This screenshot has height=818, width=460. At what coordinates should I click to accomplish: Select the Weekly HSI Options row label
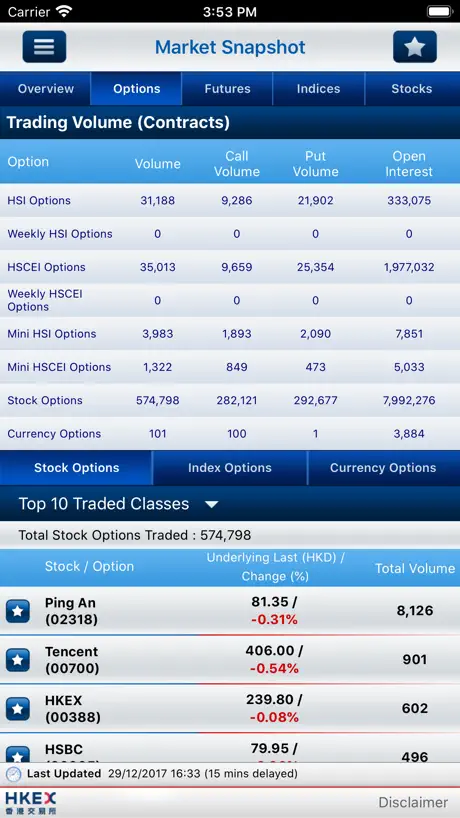click(60, 234)
